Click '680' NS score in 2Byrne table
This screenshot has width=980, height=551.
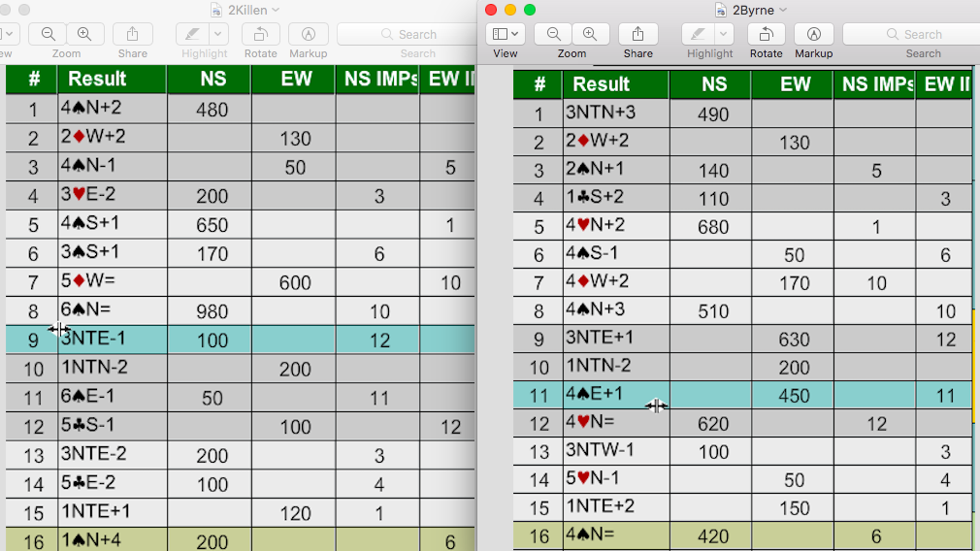coord(713,227)
